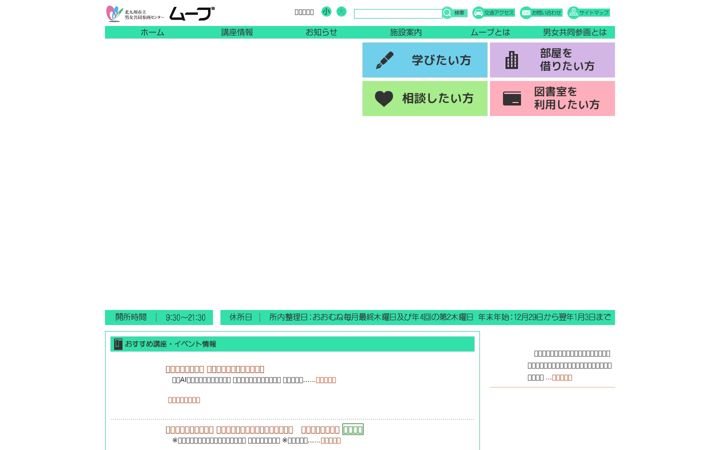Open the サイトマップ sitemap link

589,13
